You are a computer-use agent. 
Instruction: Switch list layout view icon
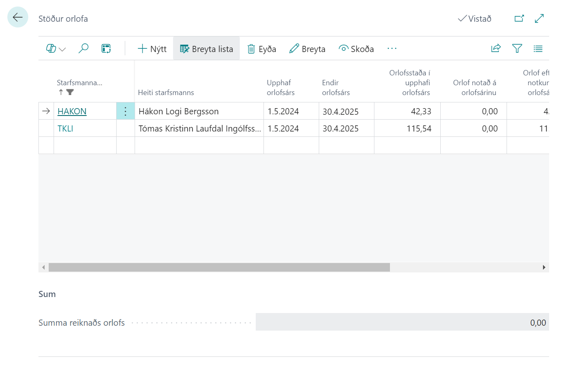(x=538, y=49)
